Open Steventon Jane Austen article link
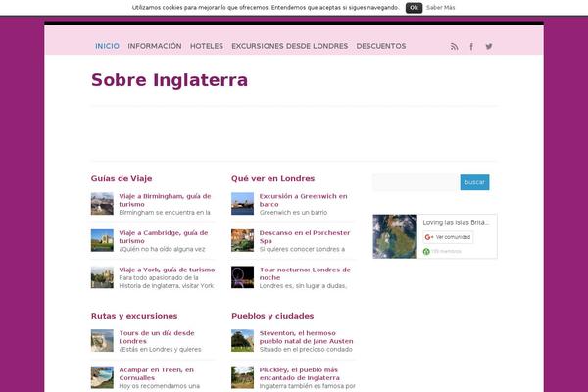 click(306, 337)
